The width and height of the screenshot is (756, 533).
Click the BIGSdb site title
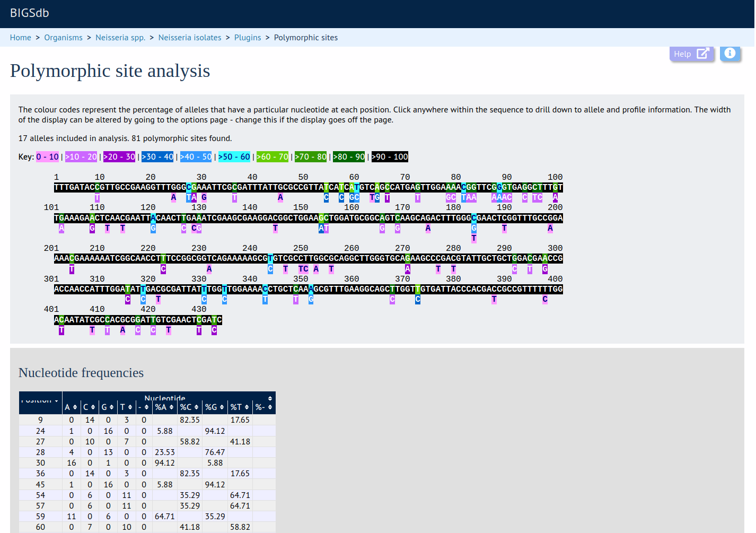[x=30, y=13]
